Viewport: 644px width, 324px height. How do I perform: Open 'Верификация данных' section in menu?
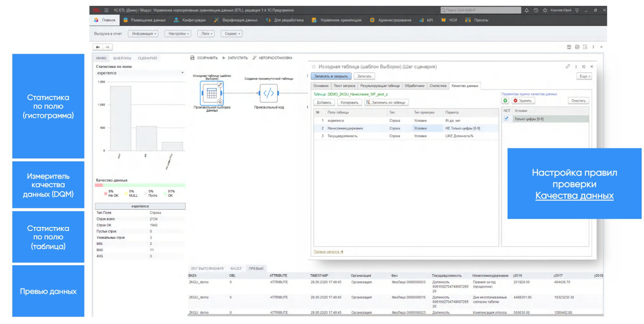(236, 20)
